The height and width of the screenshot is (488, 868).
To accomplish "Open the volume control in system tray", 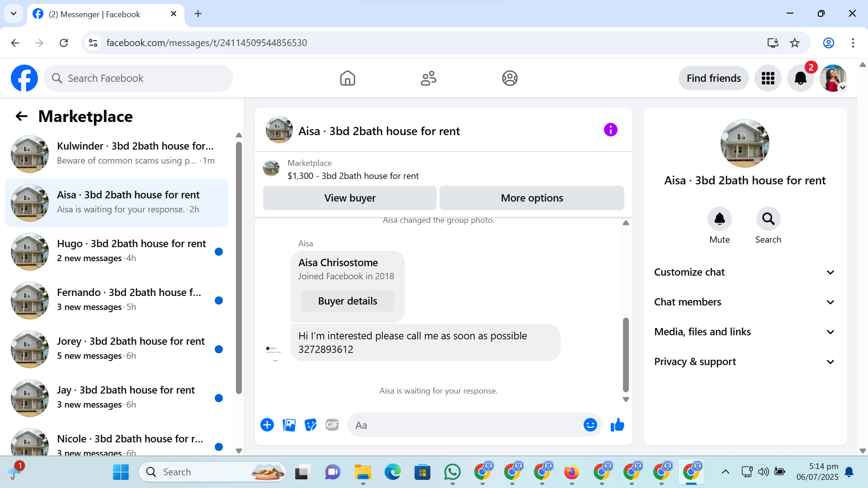I will coord(763,472).
